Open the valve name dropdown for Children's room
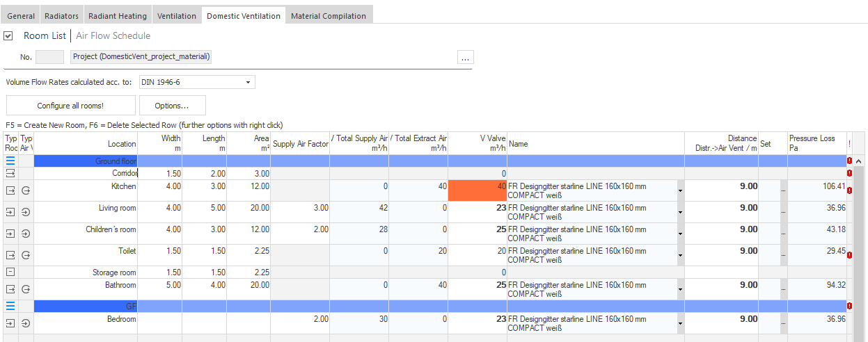868x342 pixels. [x=680, y=234]
